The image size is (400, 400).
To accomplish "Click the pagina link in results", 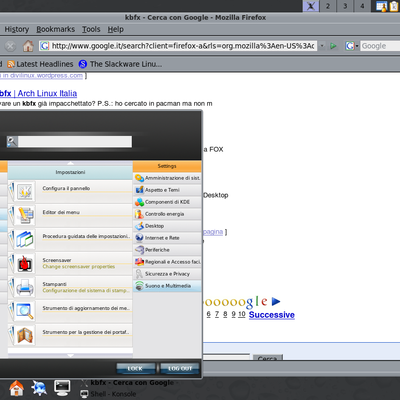I will click(x=213, y=232).
